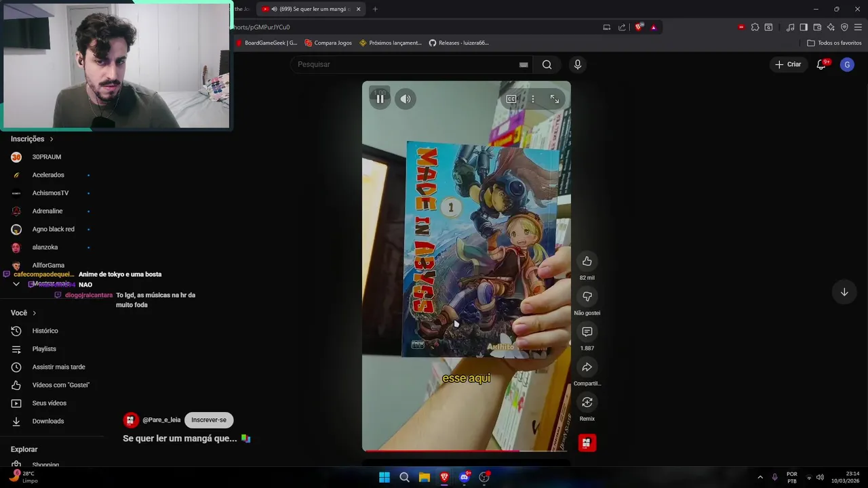
Task: Click the Criar create button
Action: pos(788,64)
